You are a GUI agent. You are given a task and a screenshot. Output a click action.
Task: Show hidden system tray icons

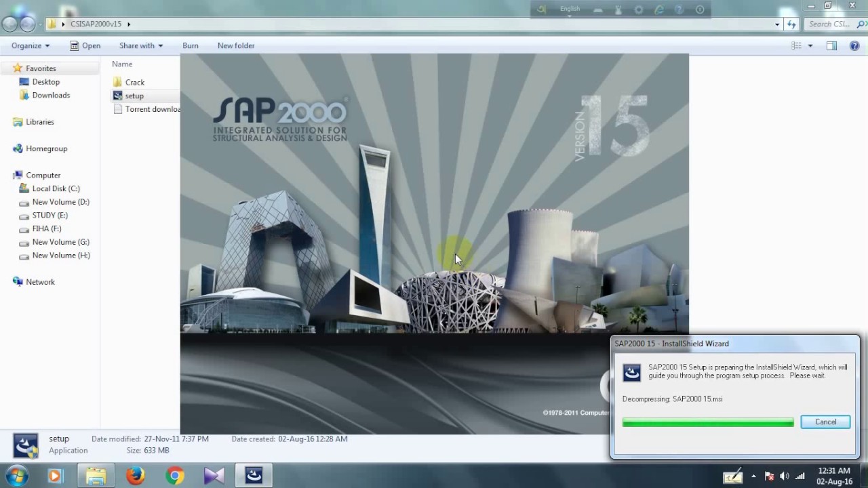point(753,476)
